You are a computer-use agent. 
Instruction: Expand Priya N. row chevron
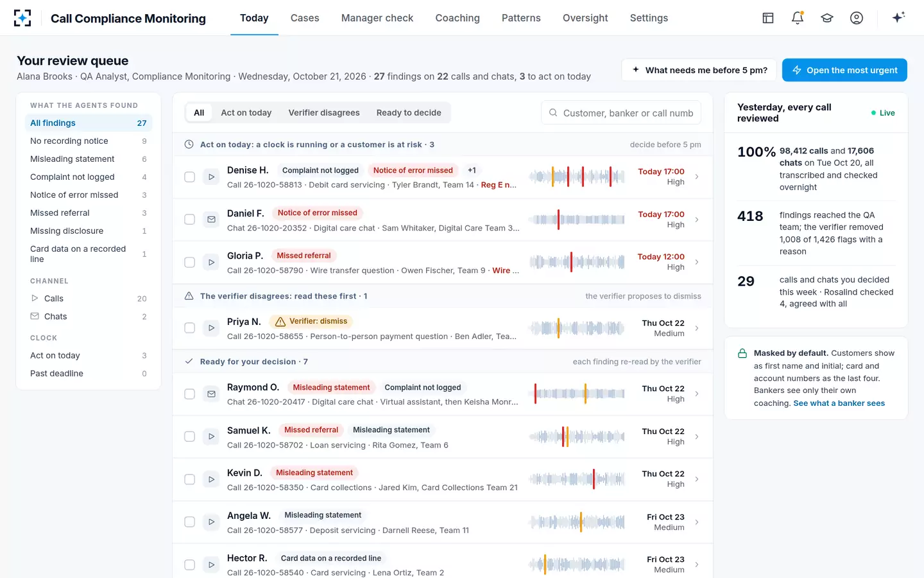pyautogui.click(x=697, y=328)
